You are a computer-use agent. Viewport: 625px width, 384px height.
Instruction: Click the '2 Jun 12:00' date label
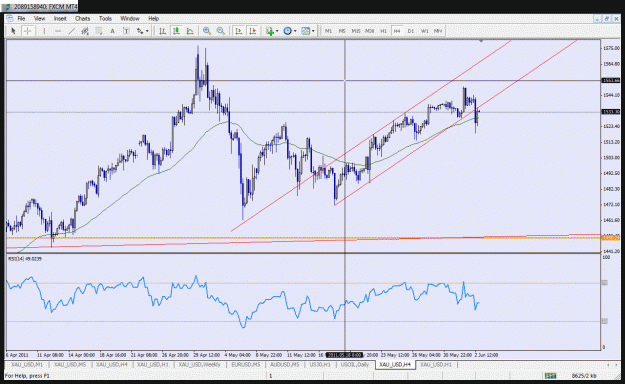[x=486, y=355]
